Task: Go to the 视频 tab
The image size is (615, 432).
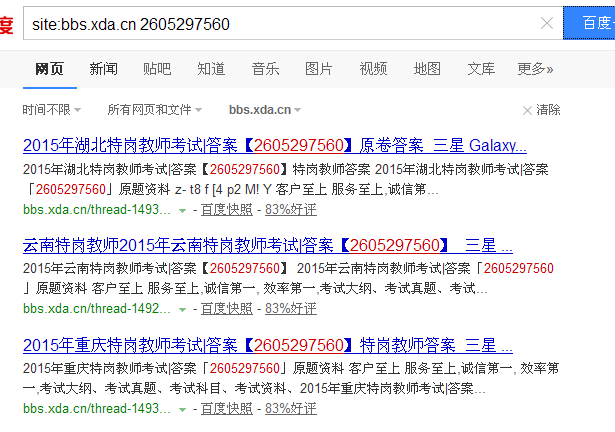Action: (373, 69)
